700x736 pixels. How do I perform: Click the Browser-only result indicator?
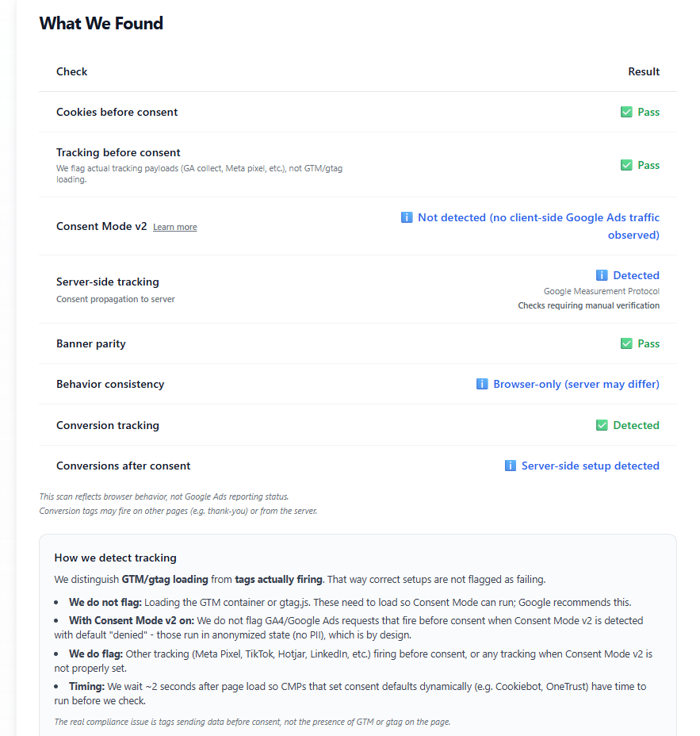(x=576, y=384)
